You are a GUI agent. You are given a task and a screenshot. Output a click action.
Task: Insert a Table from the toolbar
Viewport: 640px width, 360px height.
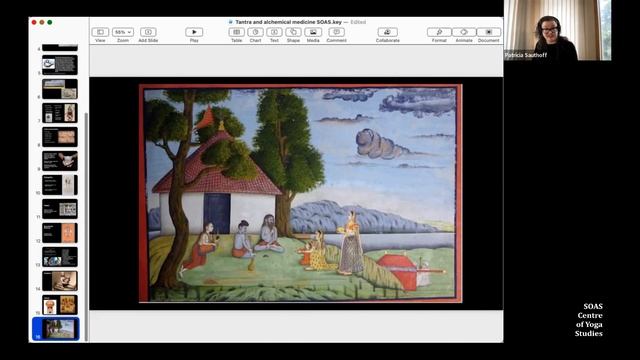(x=237, y=32)
